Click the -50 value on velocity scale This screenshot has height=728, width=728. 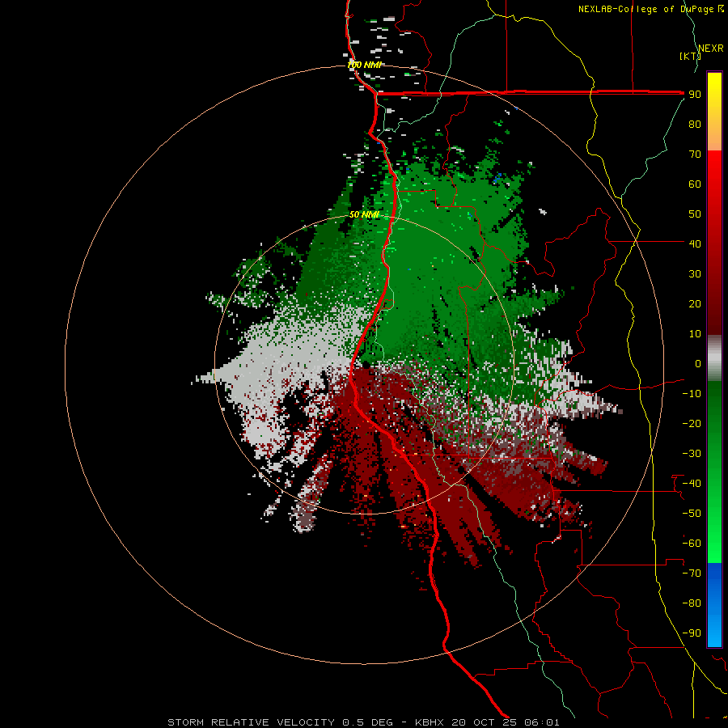tap(692, 514)
